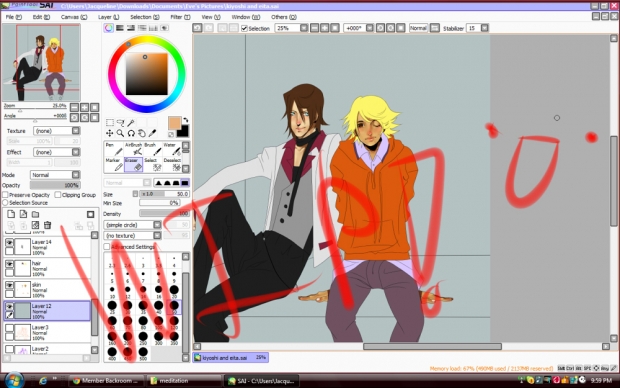The width and height of the screenshot is (620, 388).
Task: Open the Effect dropdown
Action: [76, 152]
